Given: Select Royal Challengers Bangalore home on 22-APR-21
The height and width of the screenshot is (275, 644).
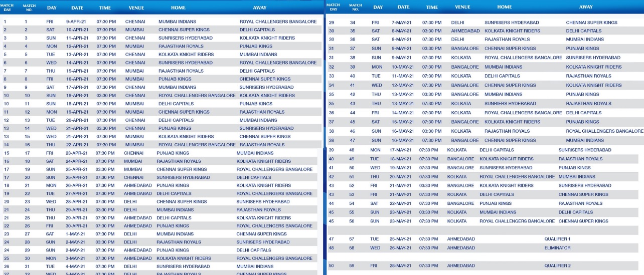Looking at the screenshot, I should [x=197, y=145].
